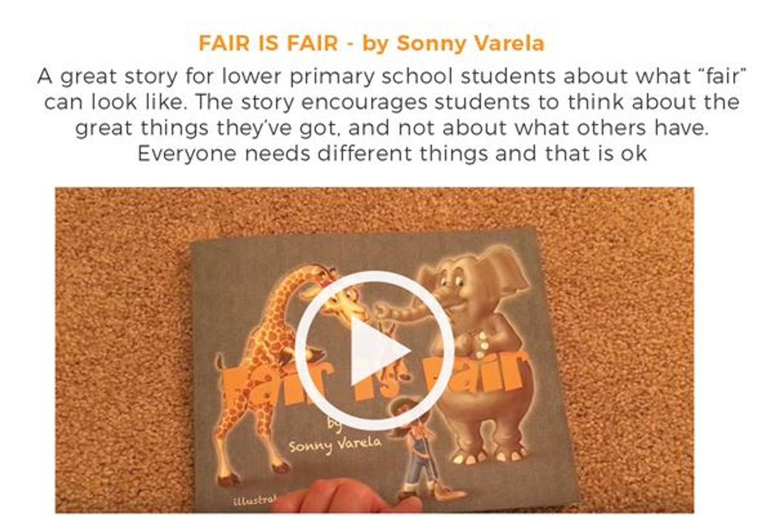
Task: Click the line 'great things they've got'
Action: (x=388, y=129)
